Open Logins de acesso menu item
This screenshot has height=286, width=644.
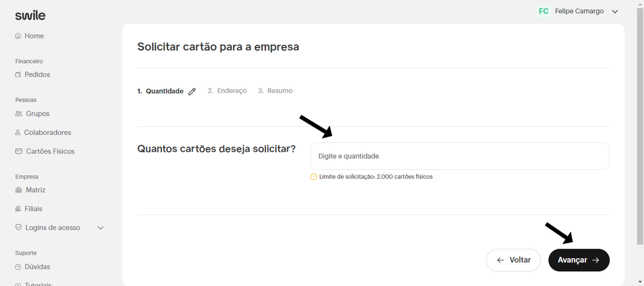click(x=52, y=228)
